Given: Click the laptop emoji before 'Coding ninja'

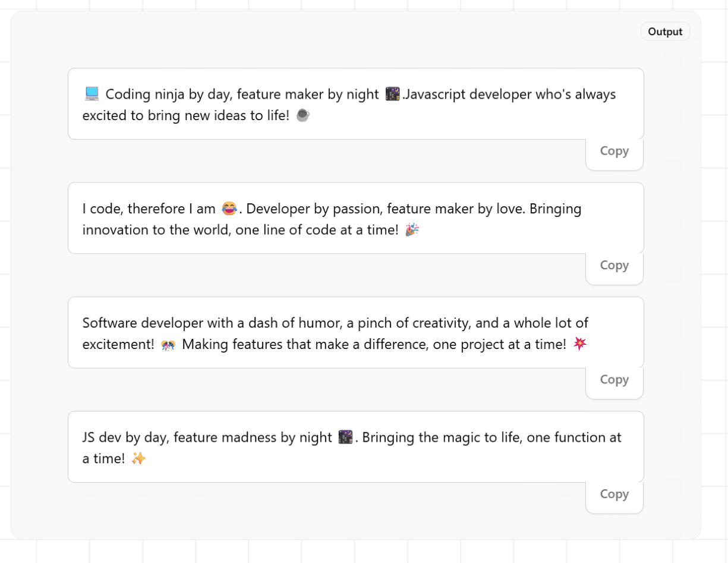Looking at the screenshot, I should (x=92, y=94).
